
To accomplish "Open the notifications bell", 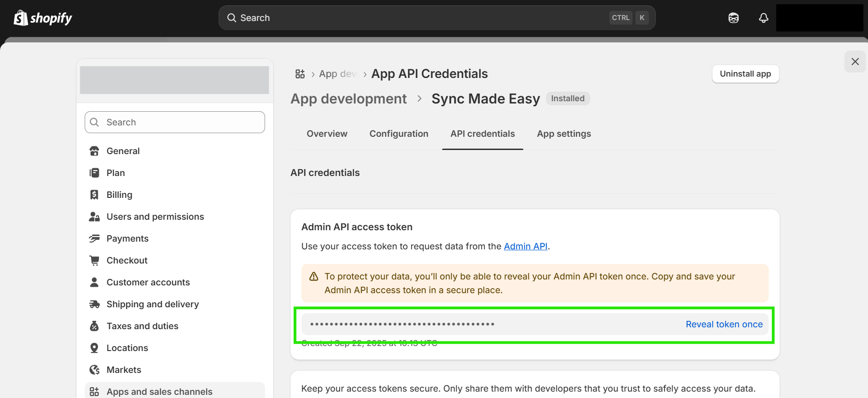I will coord(763,18).
